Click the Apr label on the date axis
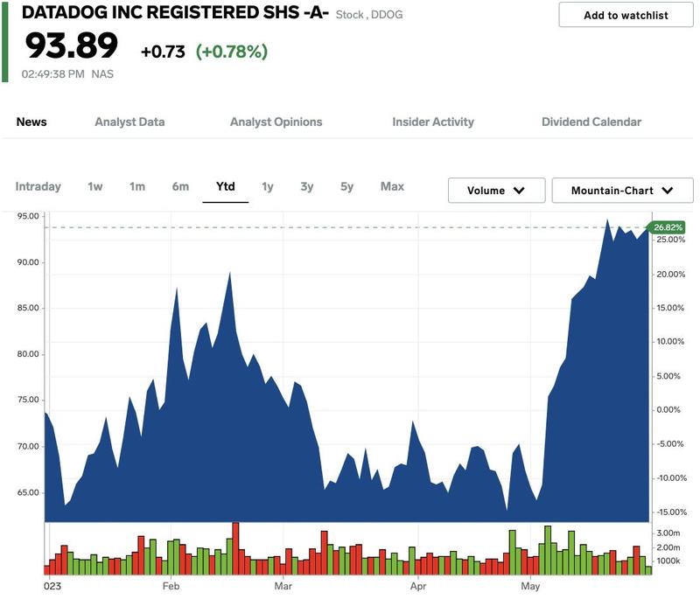 (418, 586)
